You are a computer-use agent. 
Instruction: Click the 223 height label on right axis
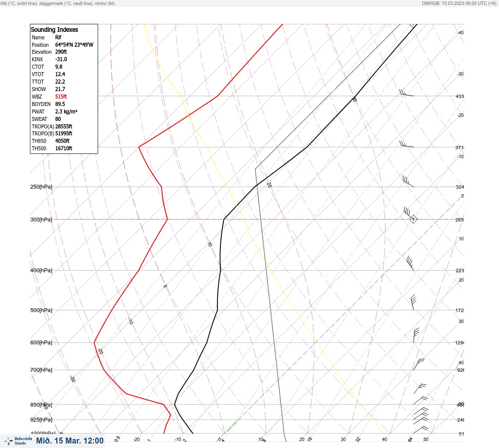460,271
